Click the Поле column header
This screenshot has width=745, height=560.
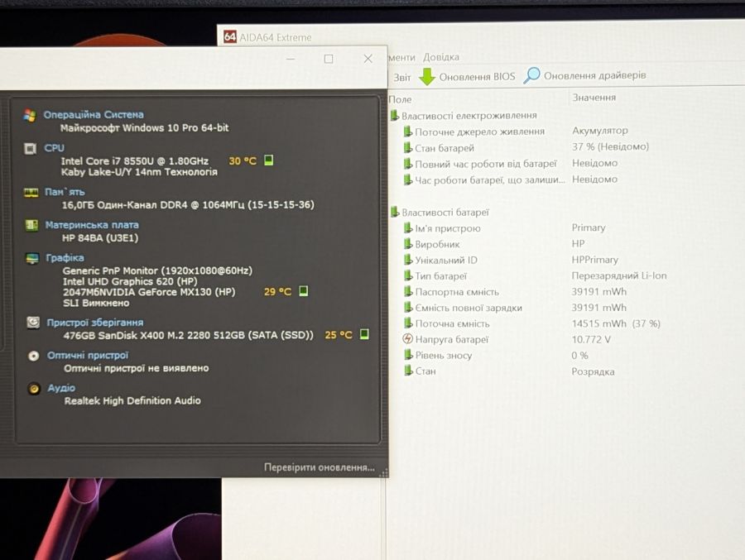[x=400, y=99]
